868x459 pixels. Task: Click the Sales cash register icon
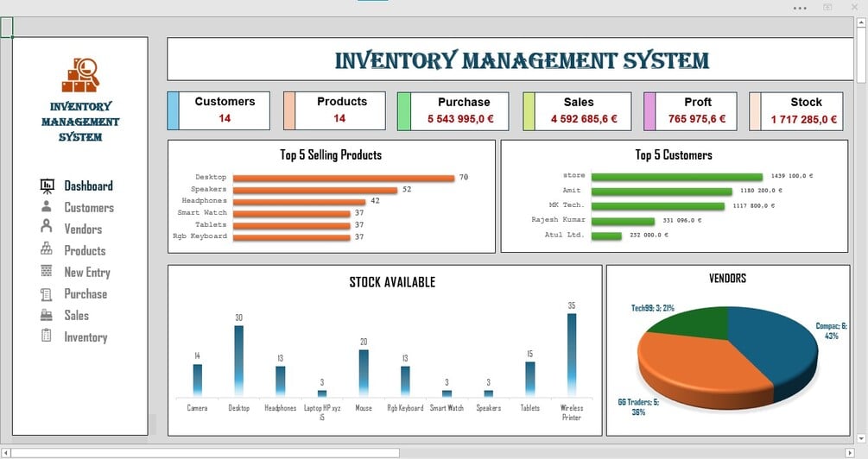(47, 315)
